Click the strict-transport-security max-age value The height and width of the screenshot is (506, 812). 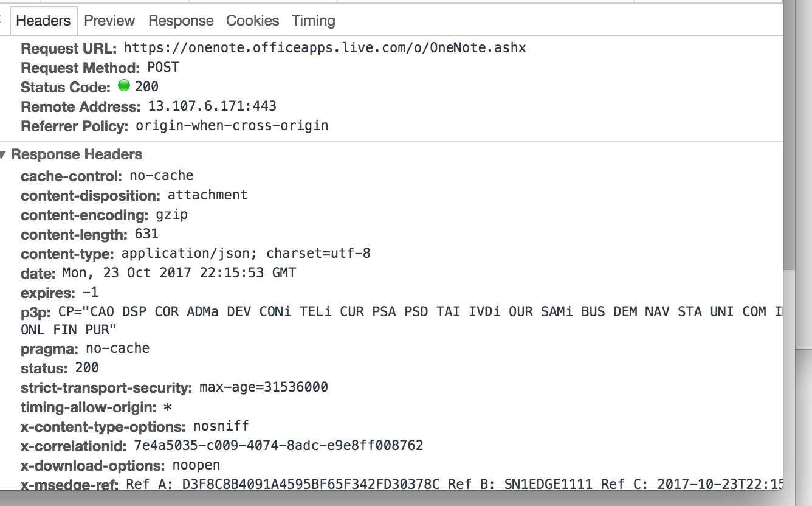click(263, 387)
